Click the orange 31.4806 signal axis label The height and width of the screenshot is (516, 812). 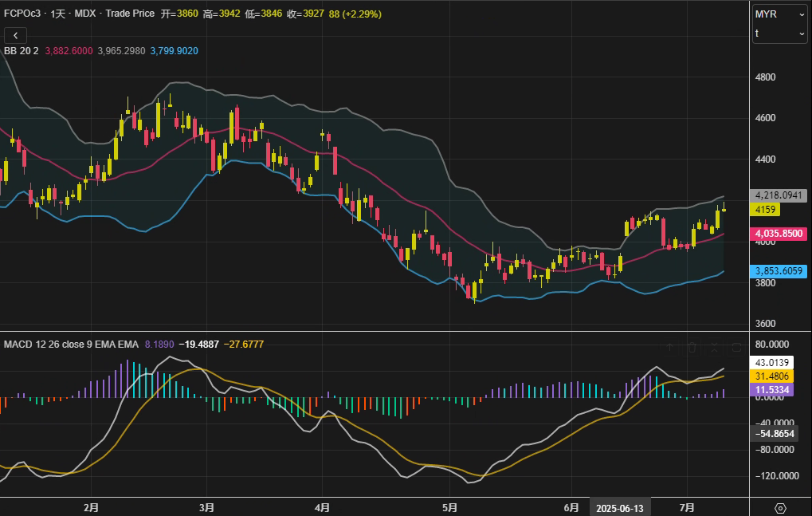click(x=771, y=376)
